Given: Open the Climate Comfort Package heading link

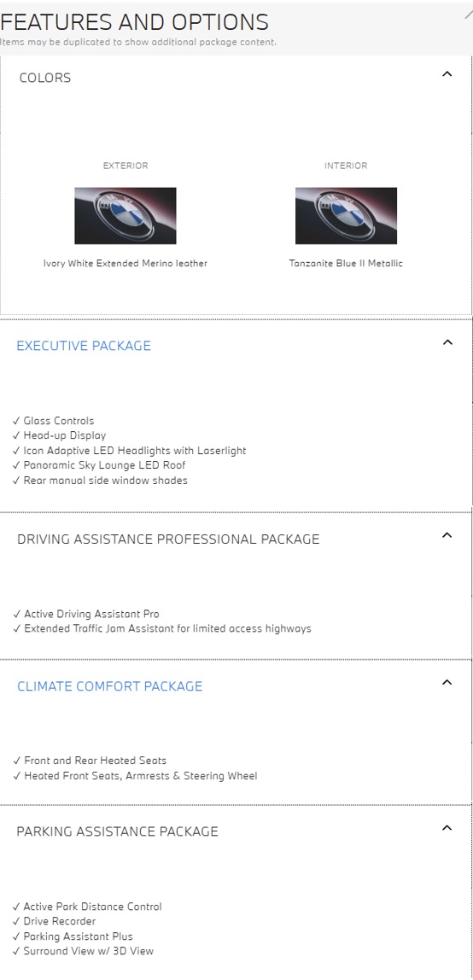Looking at the screenshot, I should 110,686.
